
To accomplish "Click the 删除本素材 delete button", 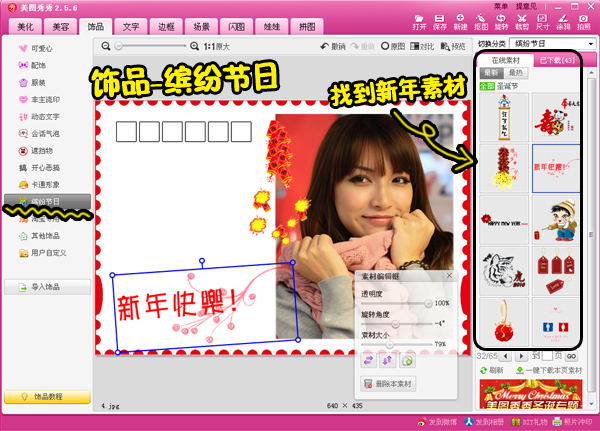I will pos(388,384).
